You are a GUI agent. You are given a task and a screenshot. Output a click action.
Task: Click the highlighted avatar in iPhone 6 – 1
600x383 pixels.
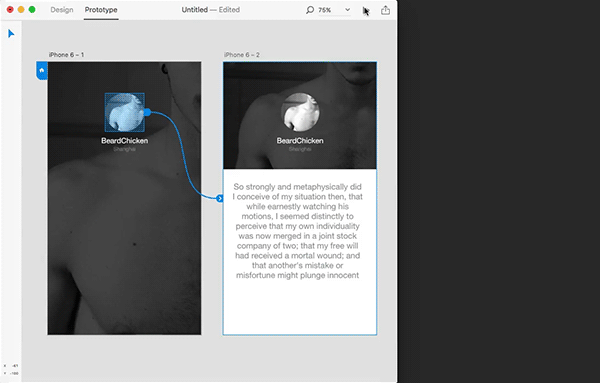pyautogui.click(x=125, y=112)
